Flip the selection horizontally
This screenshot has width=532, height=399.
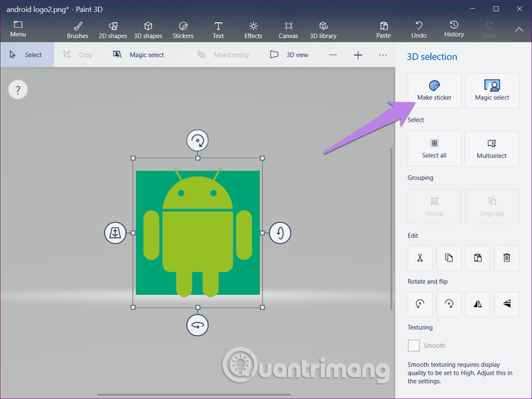click(x=478, y=304)
